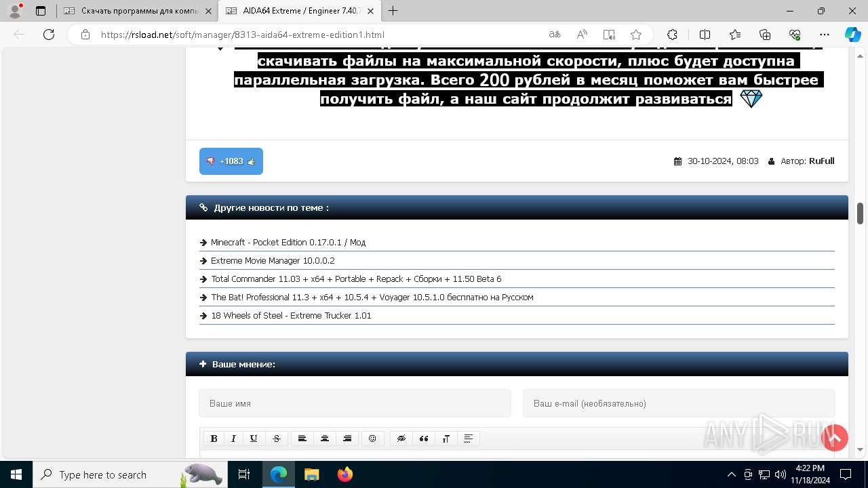Launch Firefox from taskbar
868x488 pixels.
coord(344,474)
